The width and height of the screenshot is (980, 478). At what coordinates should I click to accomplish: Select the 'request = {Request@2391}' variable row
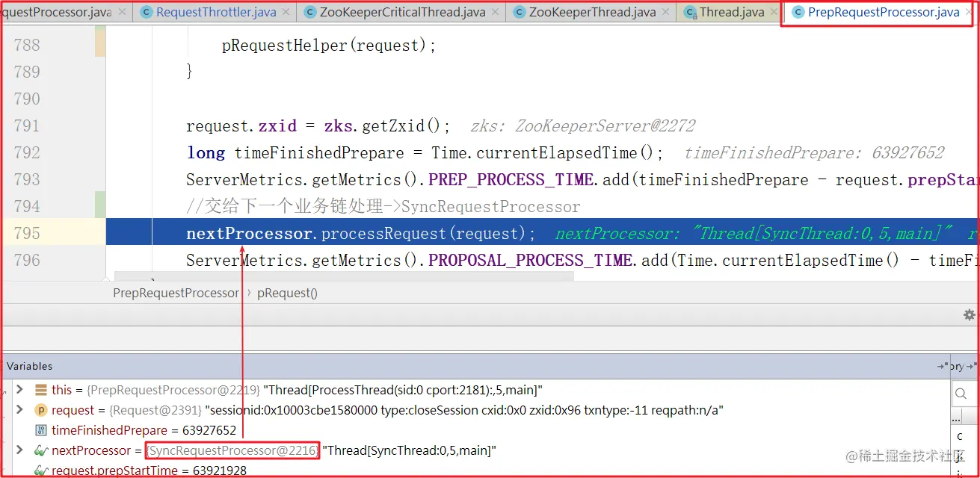click(476, 410)
